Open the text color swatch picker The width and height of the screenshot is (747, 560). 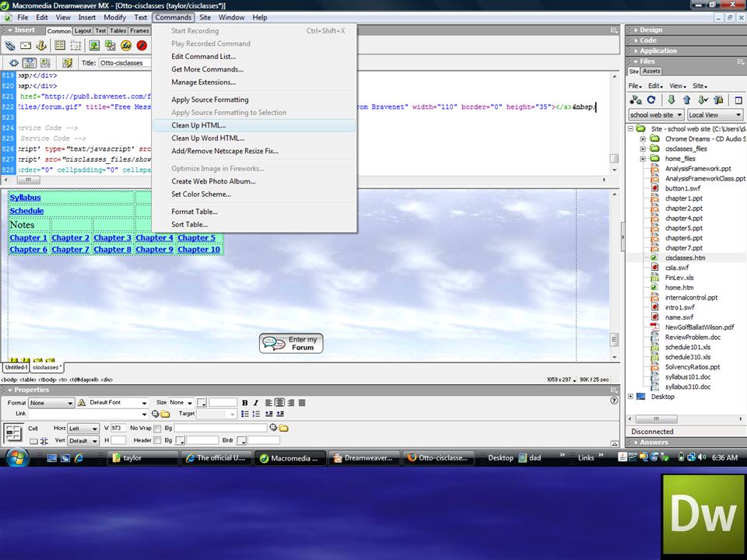(x=202, y=403)
